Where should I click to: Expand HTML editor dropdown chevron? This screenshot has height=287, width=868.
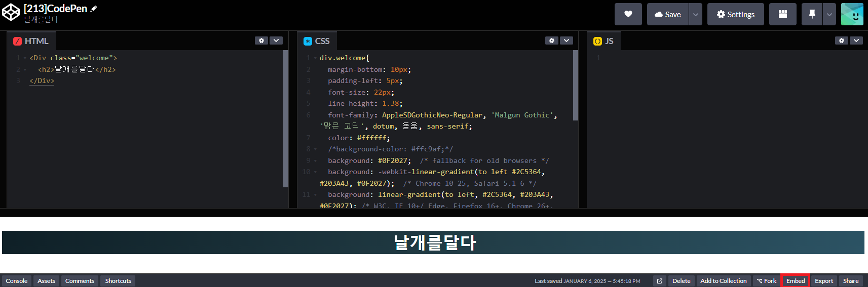tap(276, 40)
